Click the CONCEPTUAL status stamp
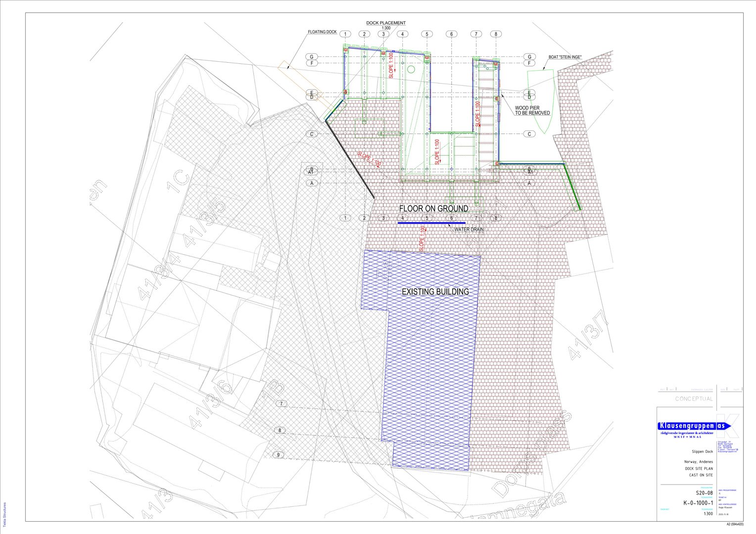The width and height of the screenshot is (756, 534). click(x=694, y=399)
